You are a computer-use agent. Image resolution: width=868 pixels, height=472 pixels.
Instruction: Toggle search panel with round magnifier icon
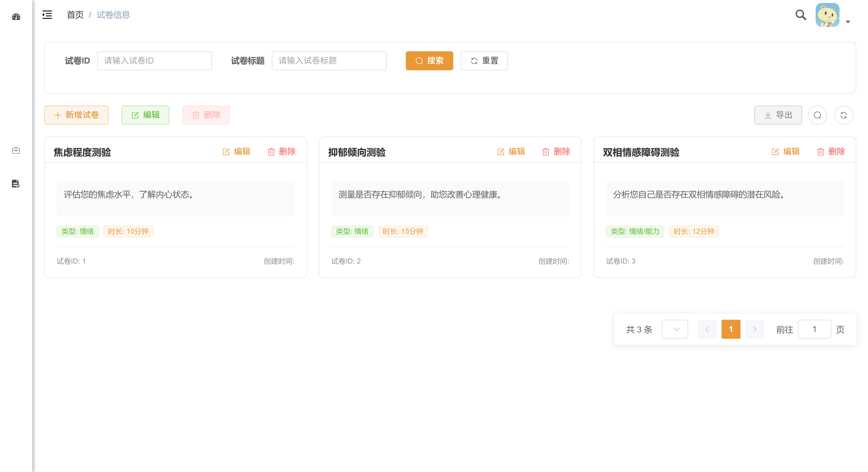click(x=818, y=115)
